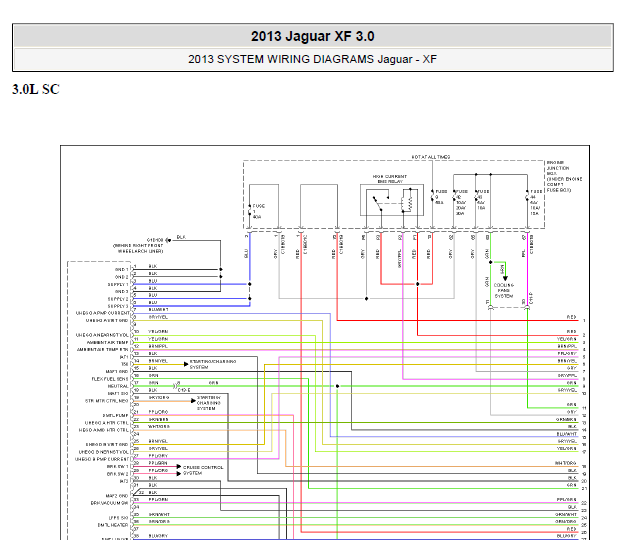619x540 pixels.
Task: Click the 'CRUISE CONTROL SYSTEM' reference
Action: 203,470
